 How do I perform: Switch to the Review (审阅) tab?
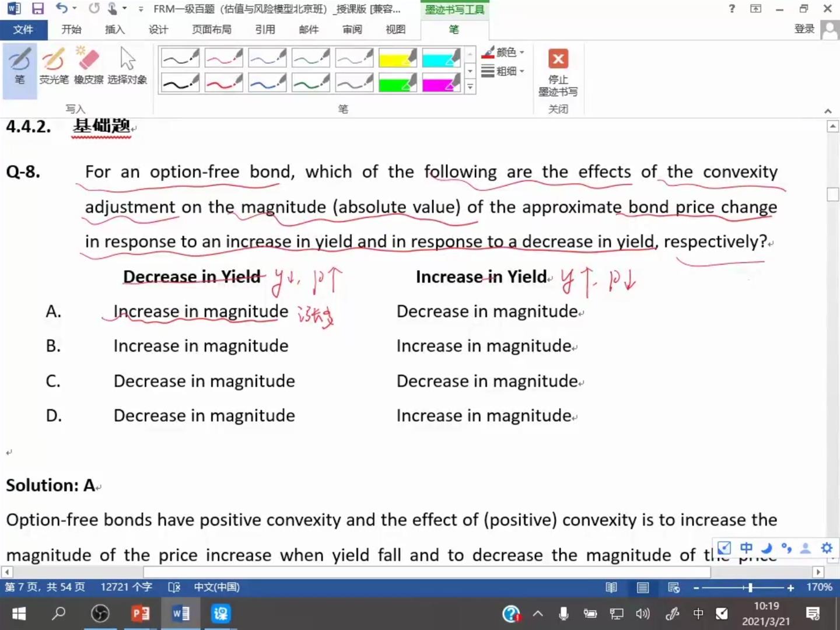(352, 29)
